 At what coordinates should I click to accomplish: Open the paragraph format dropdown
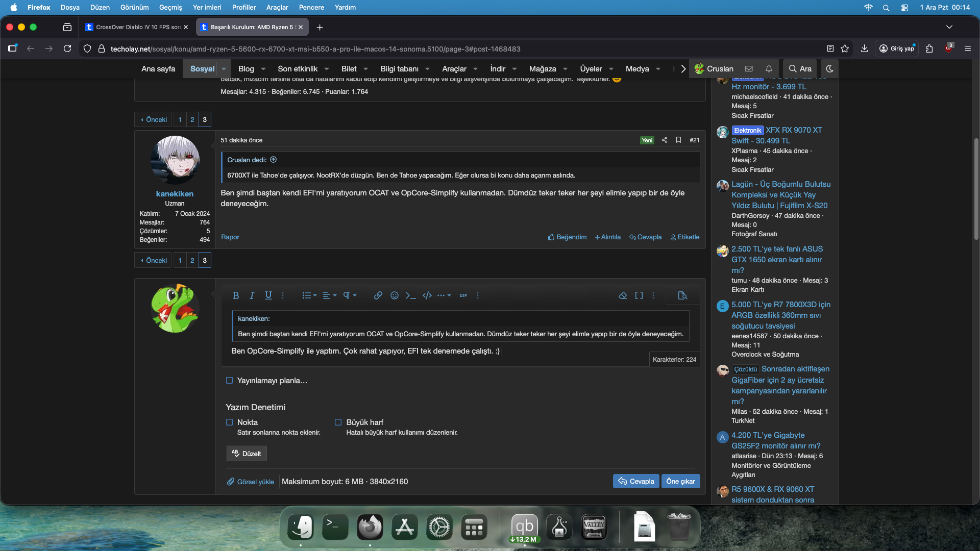pyautogui.click(x=350, y=295)
